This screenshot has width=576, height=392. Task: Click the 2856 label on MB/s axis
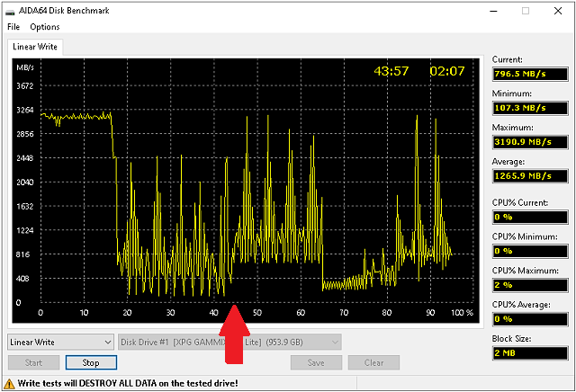(24, 134)
